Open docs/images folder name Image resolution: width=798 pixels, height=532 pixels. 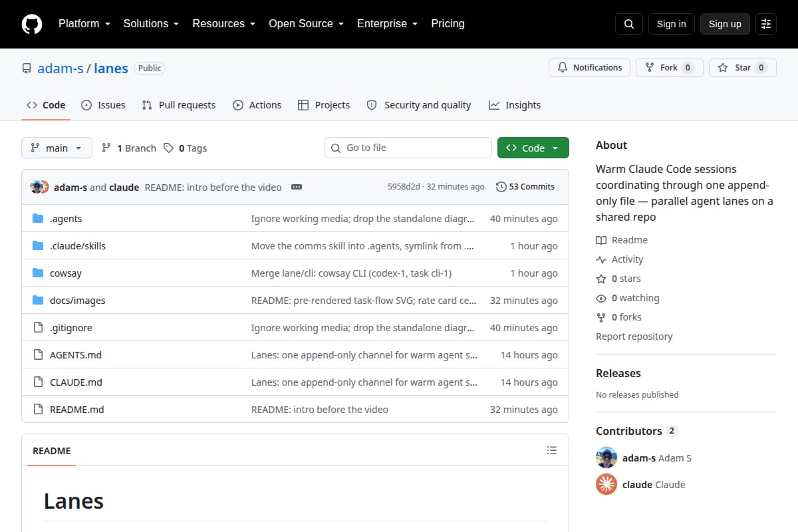point(78,301)
